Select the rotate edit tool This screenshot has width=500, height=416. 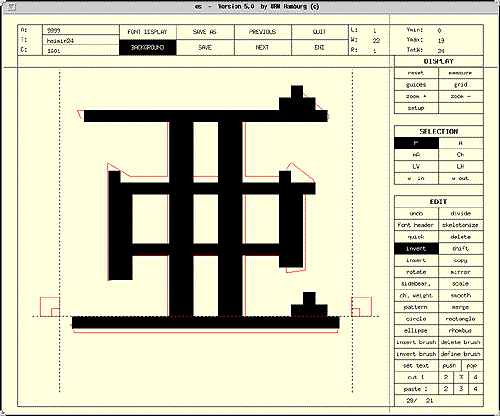(x=416, y=272)
